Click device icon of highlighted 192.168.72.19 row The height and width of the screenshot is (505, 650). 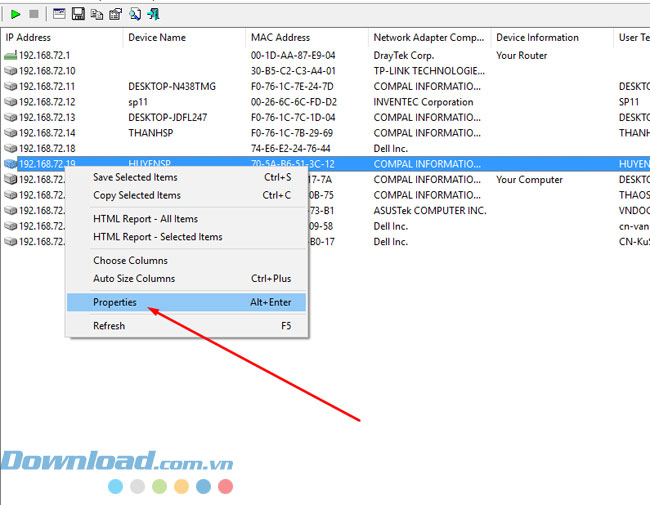(10, 164)
